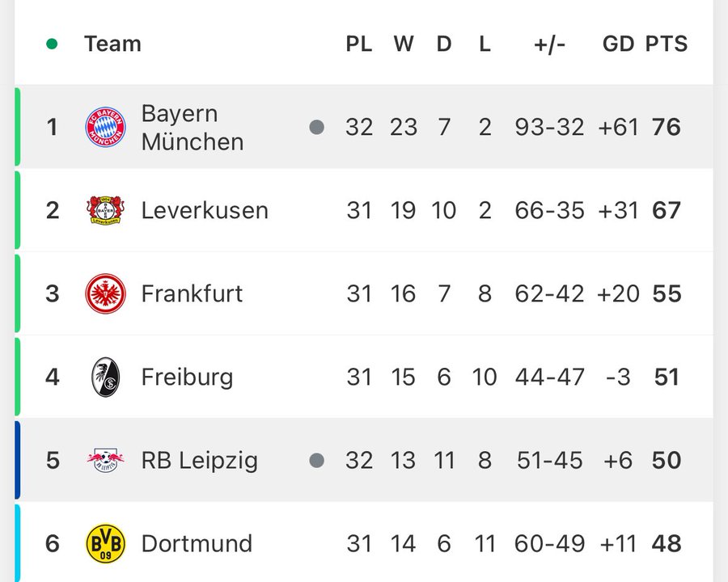Viewport: 728px width, 582px height.
Task: Open the Leverkusen team name link
Action: (205, 210)
